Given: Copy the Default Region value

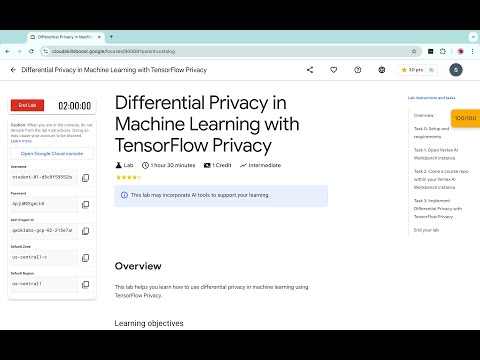Looking at the screenshot, I should pos(86,284).
